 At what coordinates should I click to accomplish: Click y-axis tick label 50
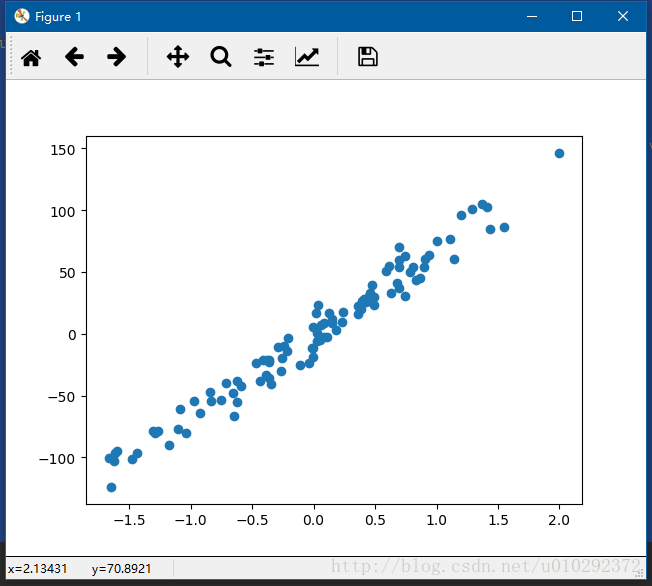point(67,273)
